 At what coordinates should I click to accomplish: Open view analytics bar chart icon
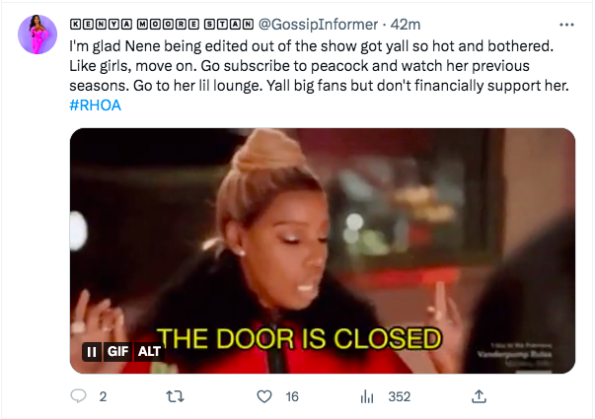tap(367, 397)
